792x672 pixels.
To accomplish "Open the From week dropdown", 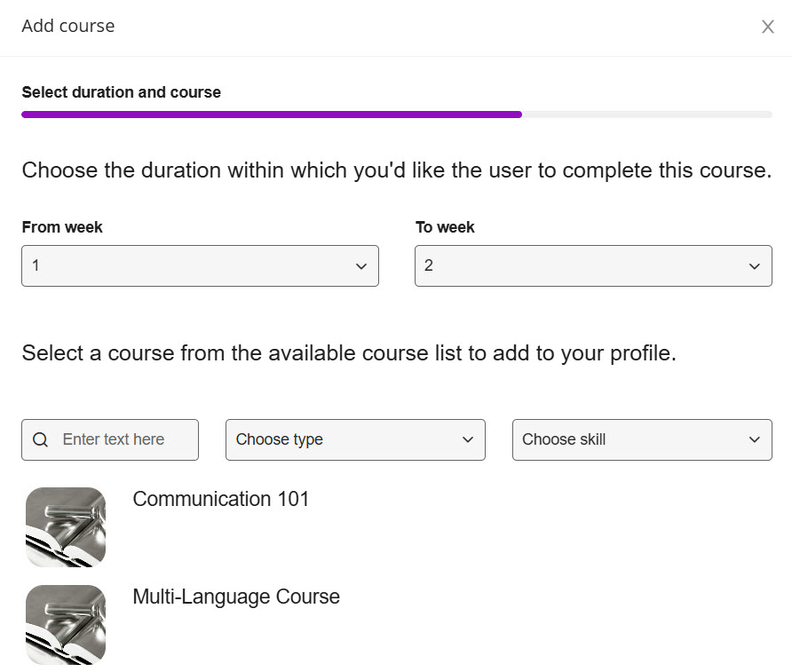I will (x=200, y=266).
